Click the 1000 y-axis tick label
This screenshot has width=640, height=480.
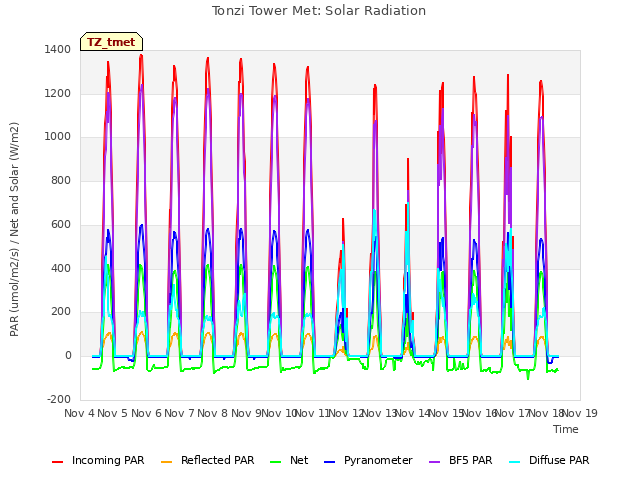[58, 137]
